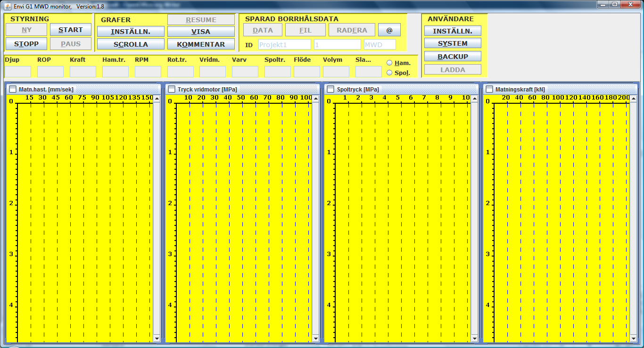Click the DATA button
Screen dimensions: 644x348
coord(263,30)
